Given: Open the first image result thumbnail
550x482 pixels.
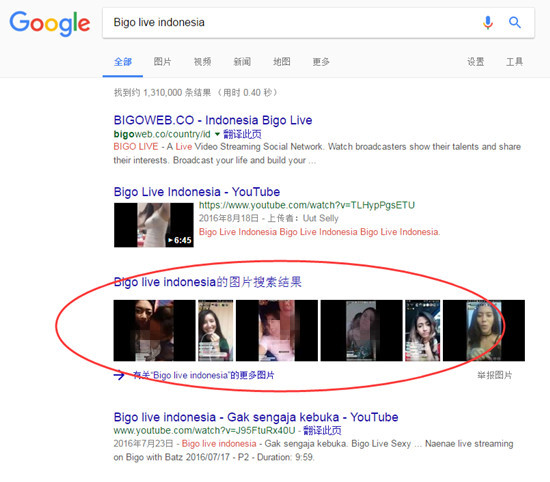Looking at the screenshot, I should coord(154,330).
